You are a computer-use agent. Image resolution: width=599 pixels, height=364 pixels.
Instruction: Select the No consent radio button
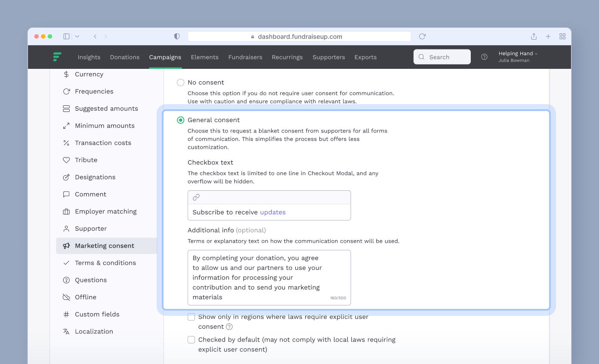pos(181,82)
